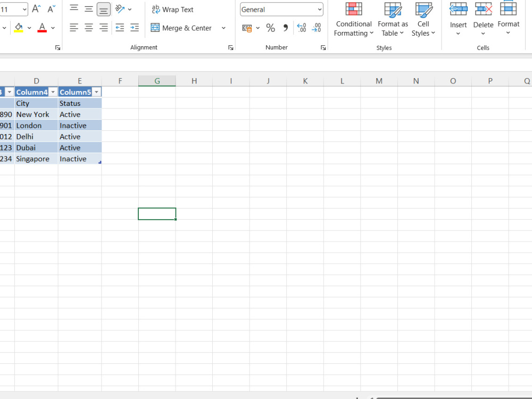Click the active cell in column G

click(157, 214)
